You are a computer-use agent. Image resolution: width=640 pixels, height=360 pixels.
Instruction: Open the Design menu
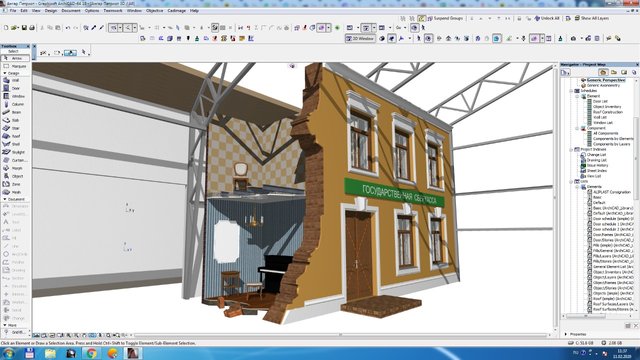coord(51,11)
